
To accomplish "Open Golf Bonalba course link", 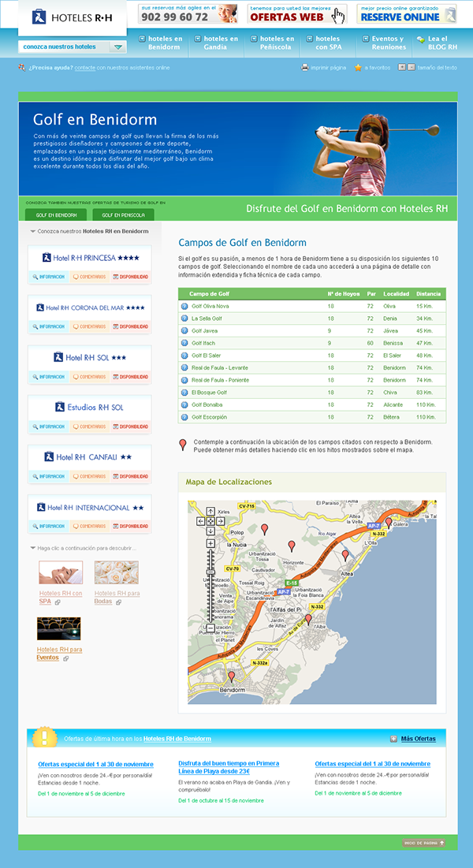I will tap(207, 404).
